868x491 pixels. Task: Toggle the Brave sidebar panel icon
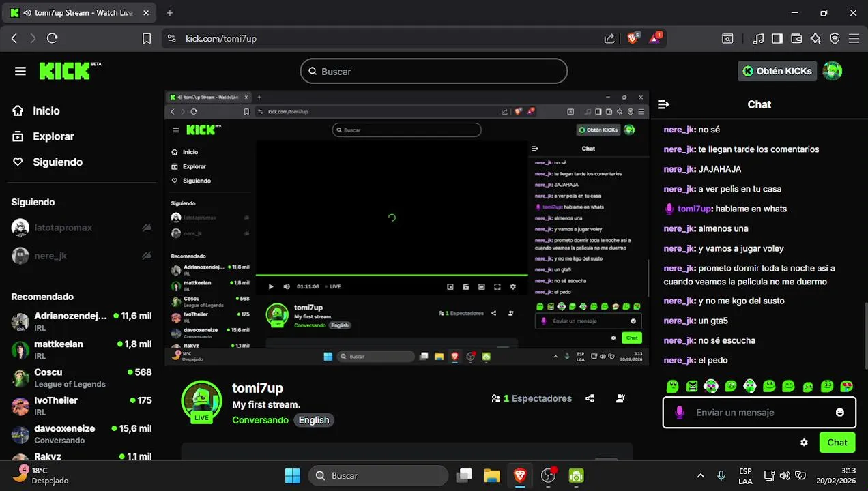(x=777, y=39)
